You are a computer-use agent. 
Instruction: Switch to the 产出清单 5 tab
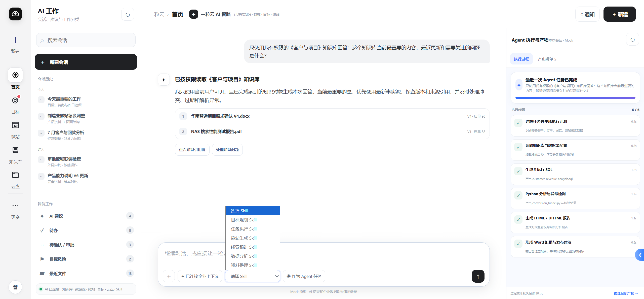(x=547, y=59)
